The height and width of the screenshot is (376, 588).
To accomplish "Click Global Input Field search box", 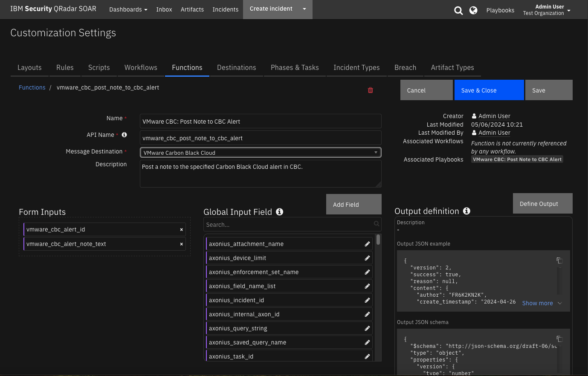I will coord(293,224).
